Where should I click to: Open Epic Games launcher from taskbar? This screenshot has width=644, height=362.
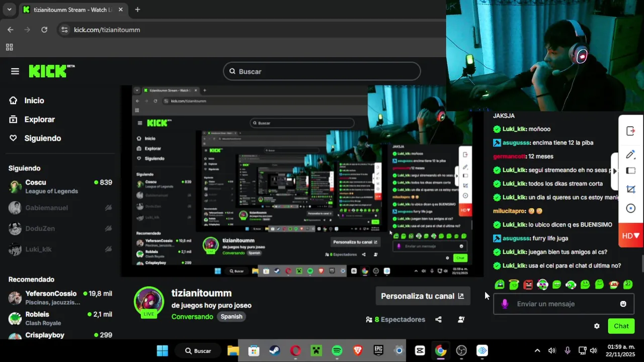point(378,350)
